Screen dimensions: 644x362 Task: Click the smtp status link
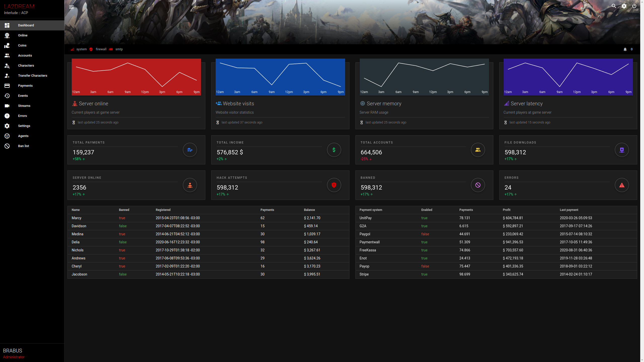click(119, 49)
